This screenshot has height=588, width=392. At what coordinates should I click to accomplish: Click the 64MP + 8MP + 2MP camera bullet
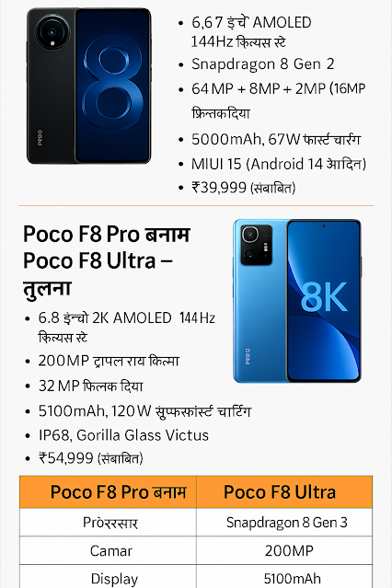[x=278, y=100]
